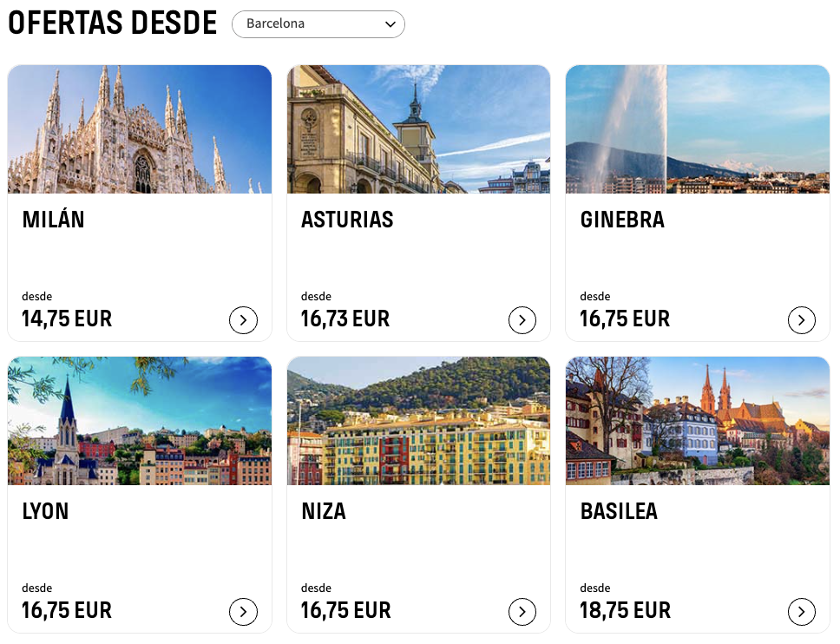Open the Milán cathedral photo
This screenshot has height=644, width=840.
140,129
